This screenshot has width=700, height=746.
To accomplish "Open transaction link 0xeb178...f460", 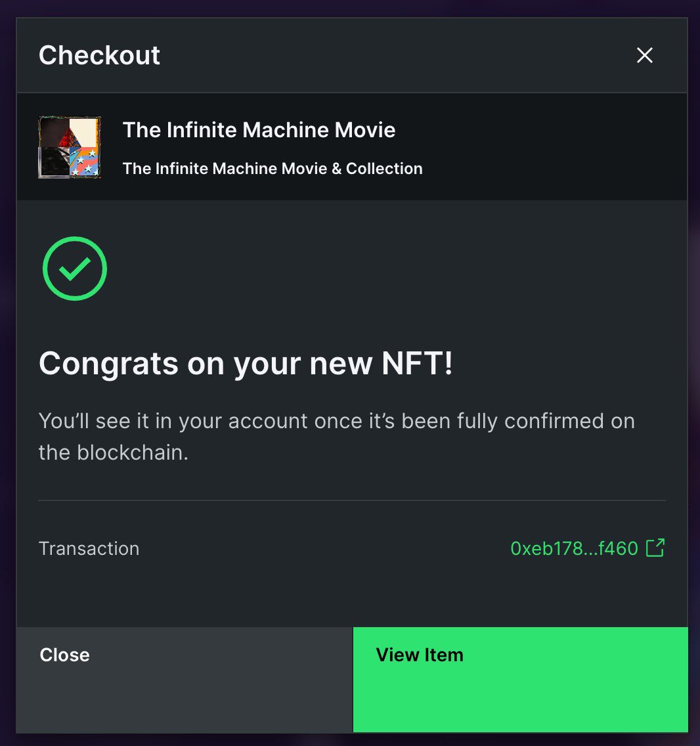I will 574,548.
